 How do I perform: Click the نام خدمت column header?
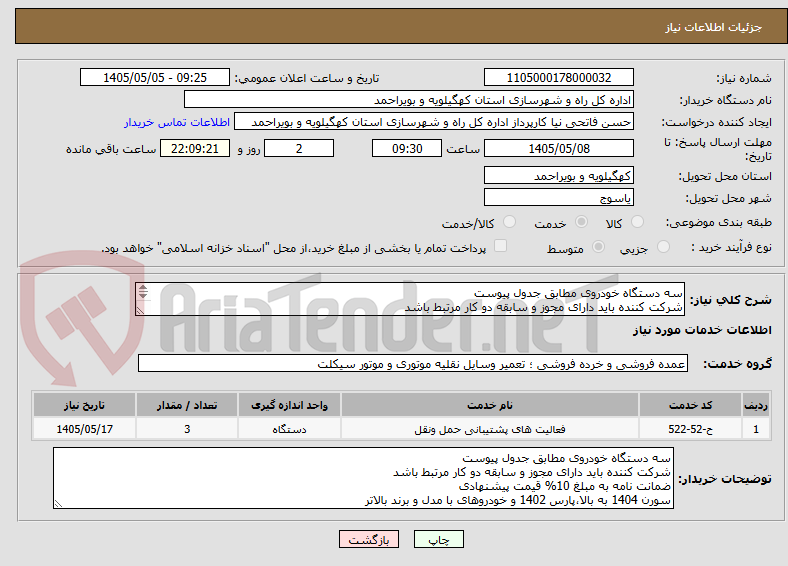pyautogui.click(x=489, y=405)
